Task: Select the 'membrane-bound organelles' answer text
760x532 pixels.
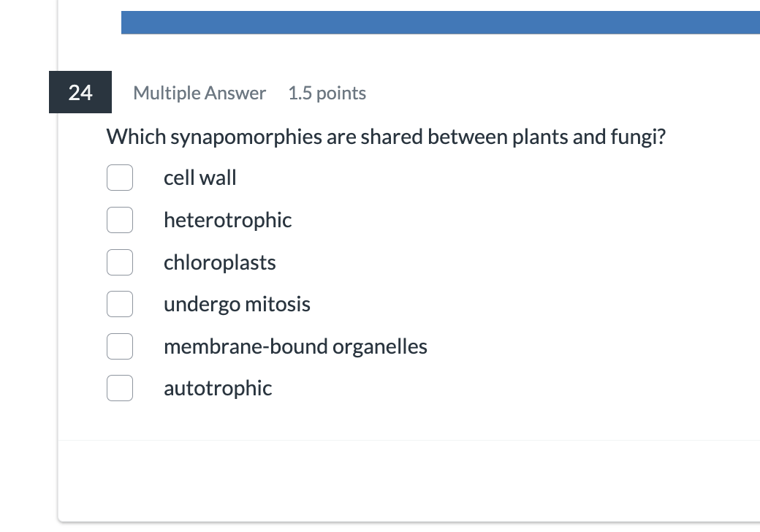Action: point(295,346)
